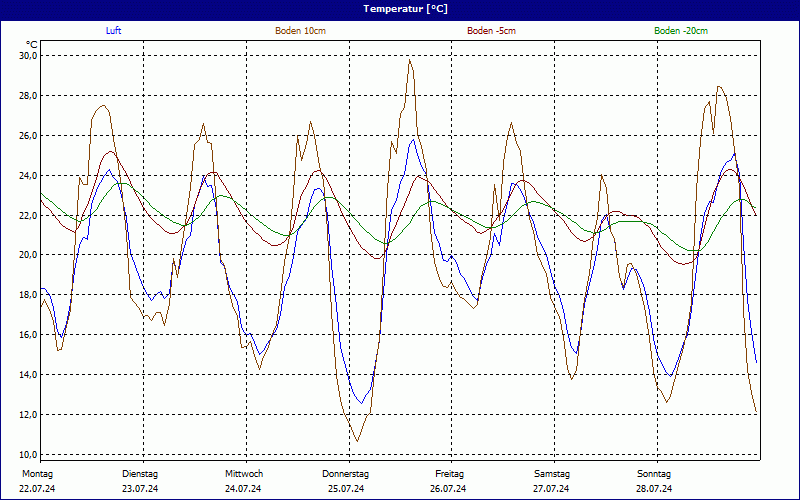The image size is (800, 500).
Task: Click the 25.07.24 date label
Action: coord(346,489)
